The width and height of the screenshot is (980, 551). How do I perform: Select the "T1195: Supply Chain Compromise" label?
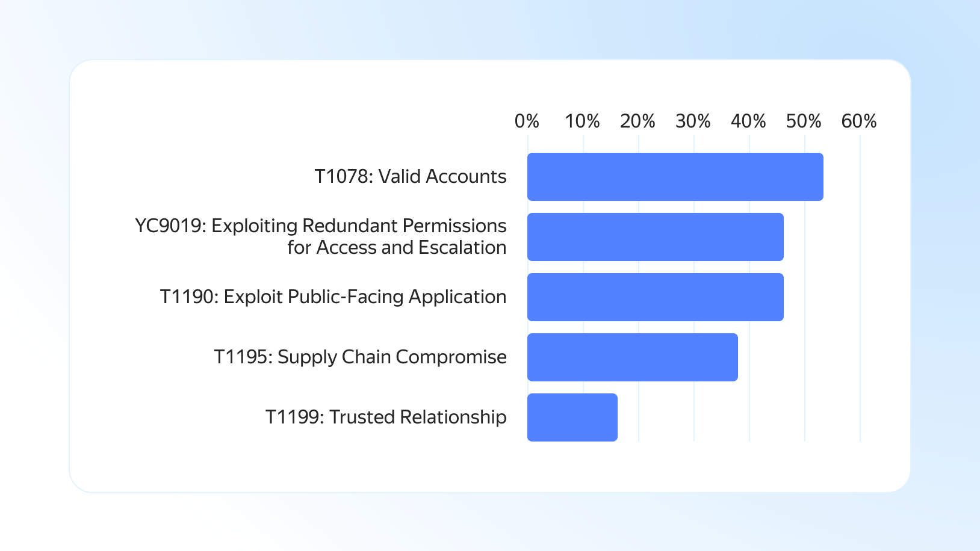[360, 357]
